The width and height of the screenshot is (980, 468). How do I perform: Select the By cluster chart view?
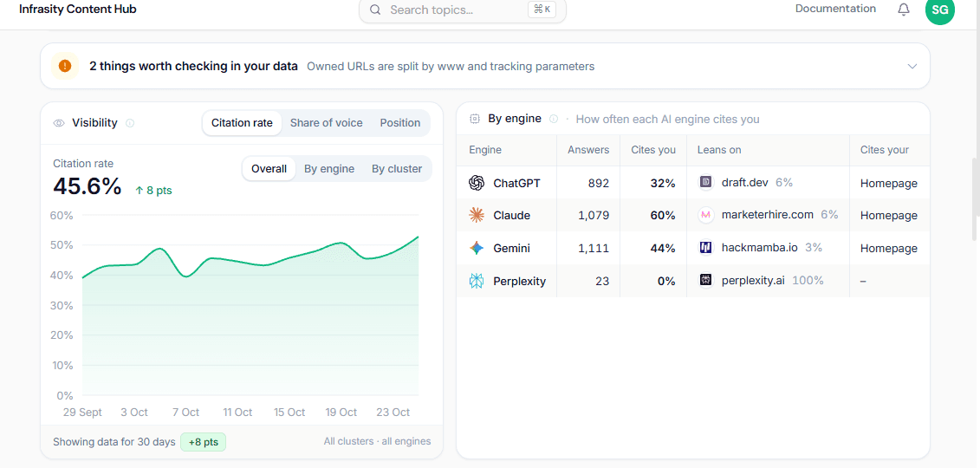(x=397, y=169)
